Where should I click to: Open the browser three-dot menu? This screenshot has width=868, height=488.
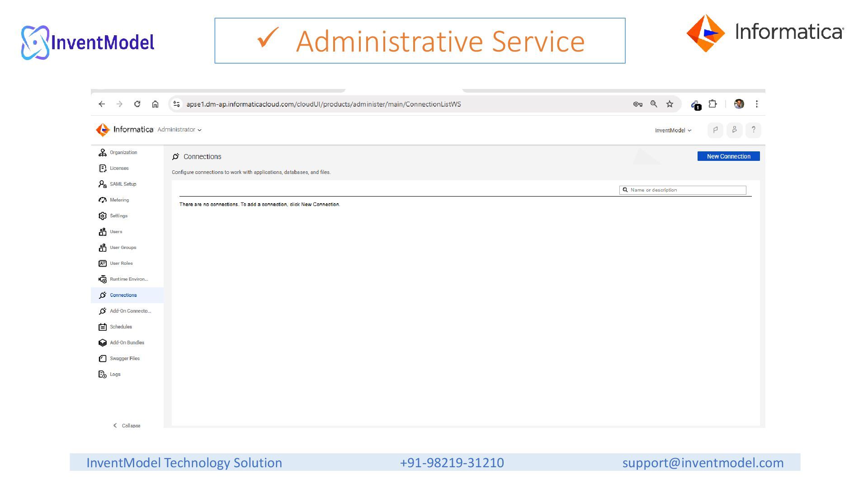pyautogui.click(x=756, y=104)
